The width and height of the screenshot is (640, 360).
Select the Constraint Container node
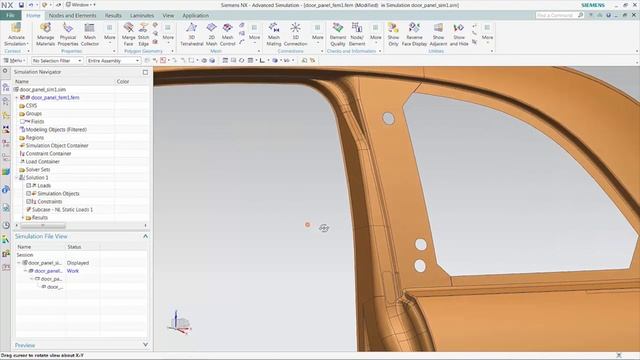[45, 153]
